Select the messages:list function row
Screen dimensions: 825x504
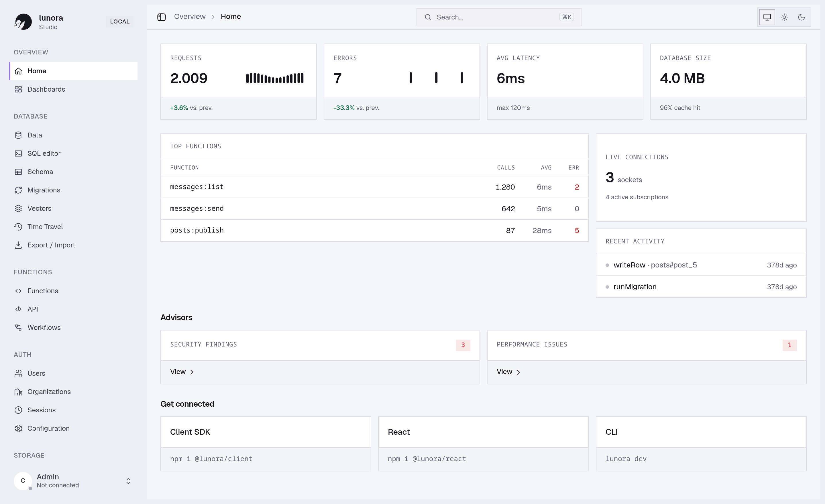coord(374,187)
